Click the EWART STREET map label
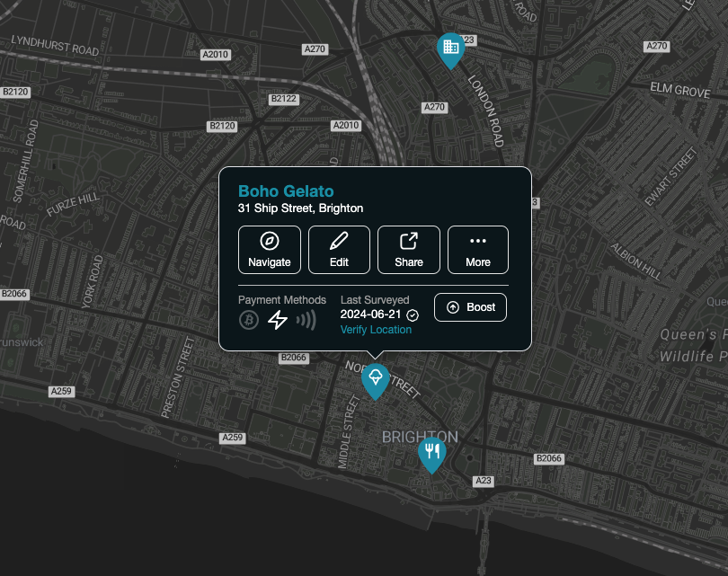 click(x=670, y=176)
